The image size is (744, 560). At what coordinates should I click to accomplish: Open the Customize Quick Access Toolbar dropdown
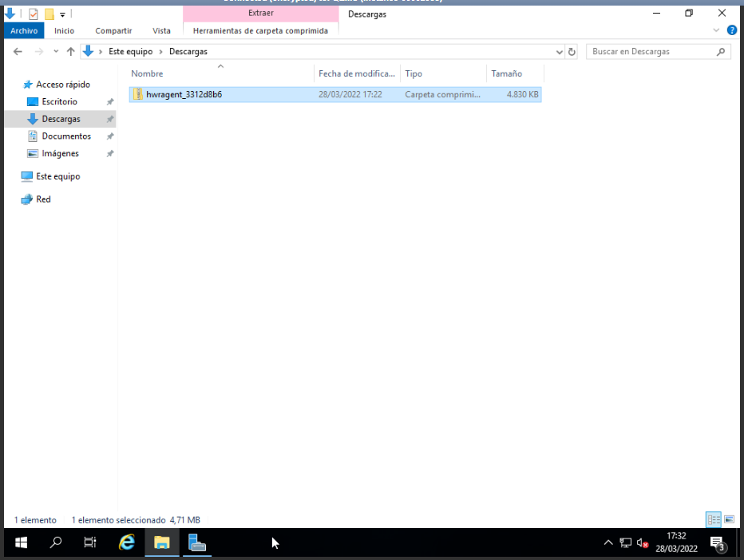pyautogui.click(x=62, y=14)
